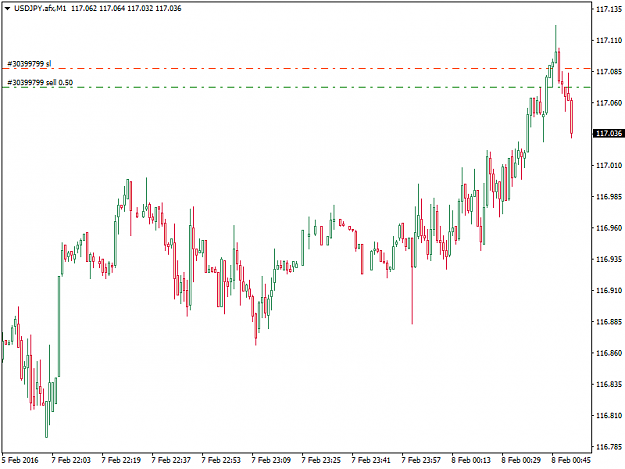625x469 pixels.
Task: Click the 116.960 price scale label
Action: click(609, 228)
